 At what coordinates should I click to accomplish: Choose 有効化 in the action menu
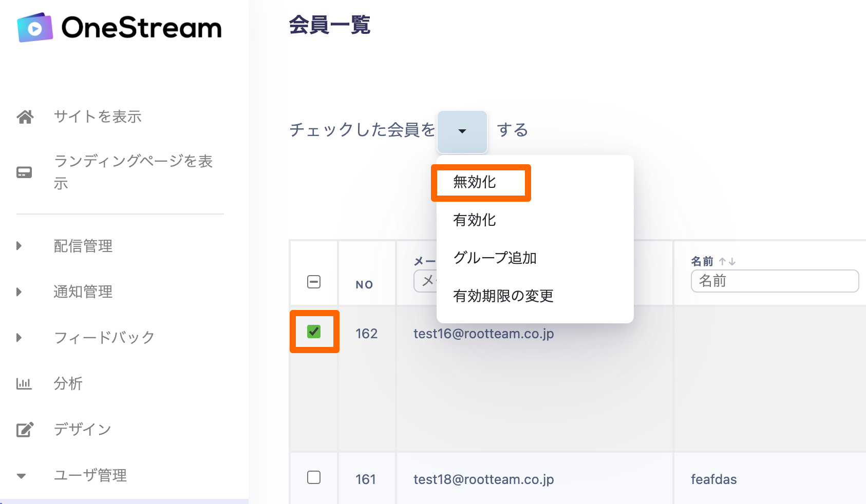(x=475, y=220)
